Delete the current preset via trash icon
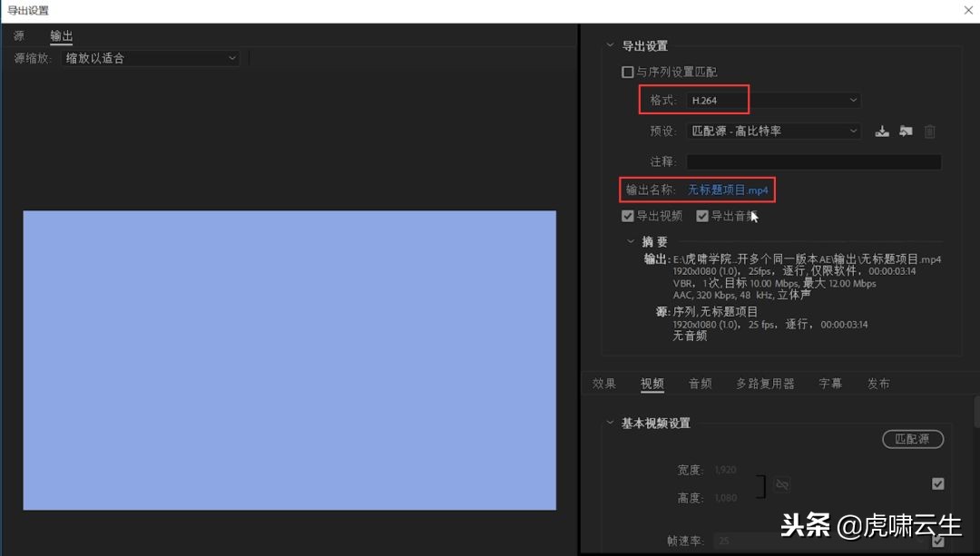The width and height of the screenshot is (980, 556). [928, 131]
